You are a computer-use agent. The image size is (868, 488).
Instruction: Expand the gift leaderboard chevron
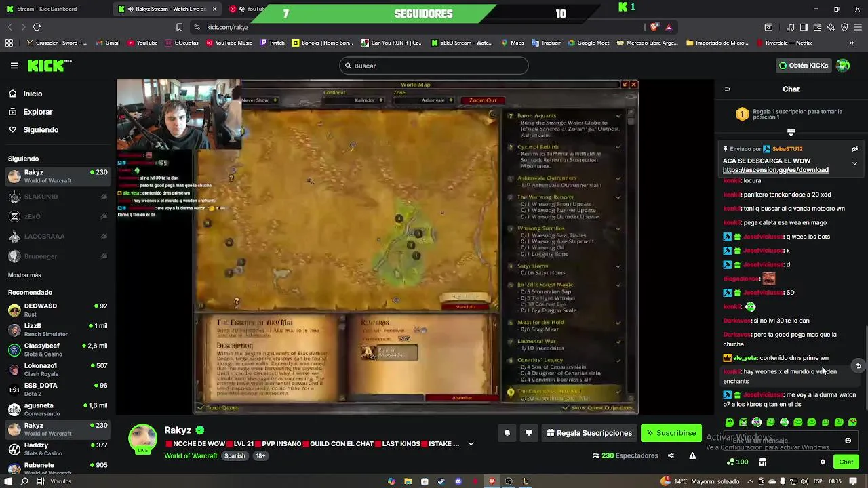tap(791, 132)
